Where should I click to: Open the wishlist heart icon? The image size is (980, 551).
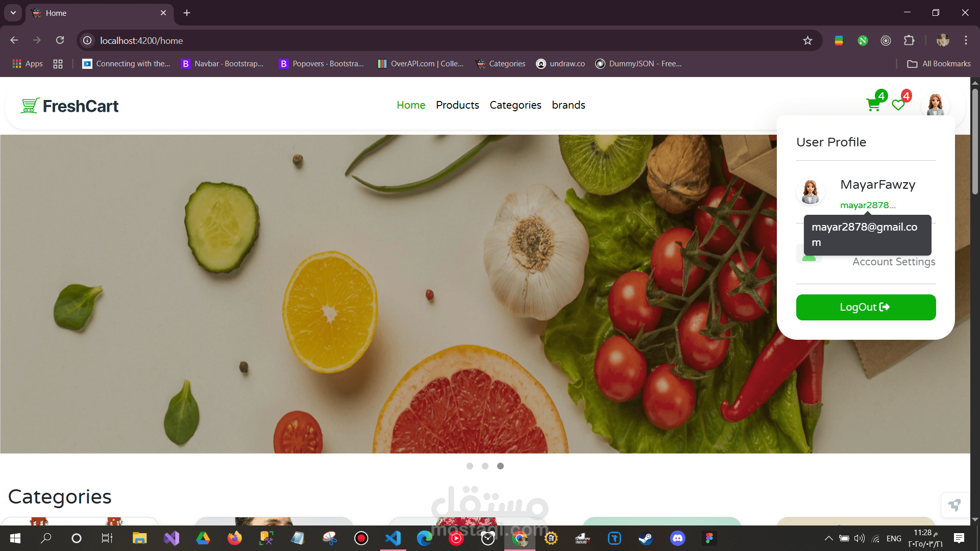[898, 105]
